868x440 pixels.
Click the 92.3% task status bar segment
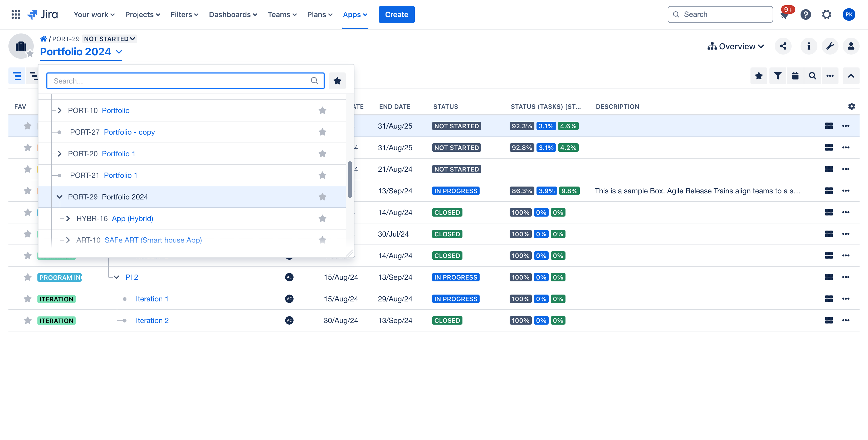point(522,126)
